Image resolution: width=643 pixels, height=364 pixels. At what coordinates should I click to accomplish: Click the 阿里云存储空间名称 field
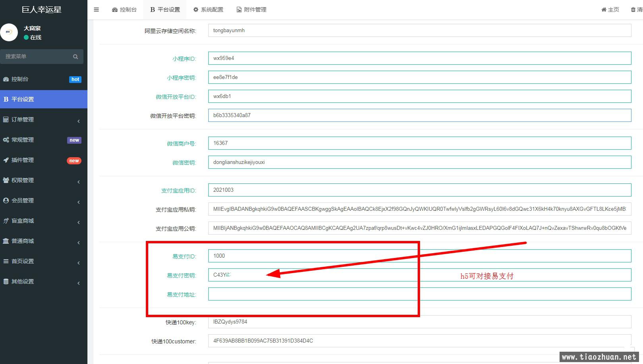(420, 31)
